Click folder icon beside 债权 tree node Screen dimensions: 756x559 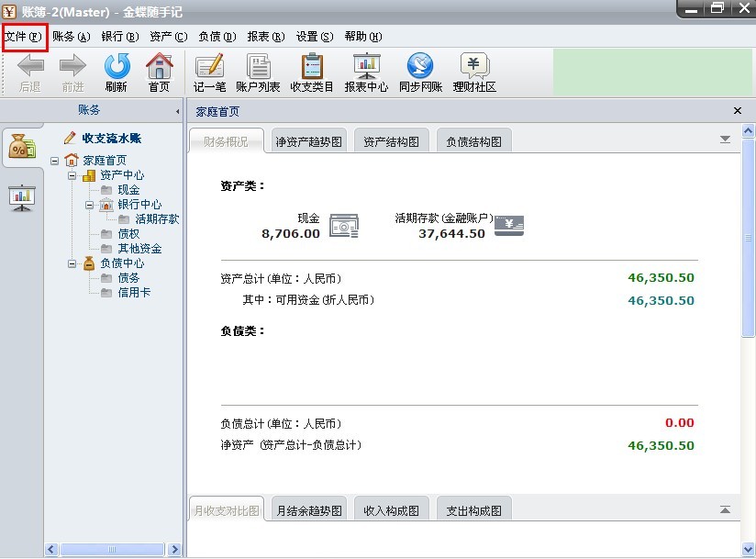click(106, 234)
